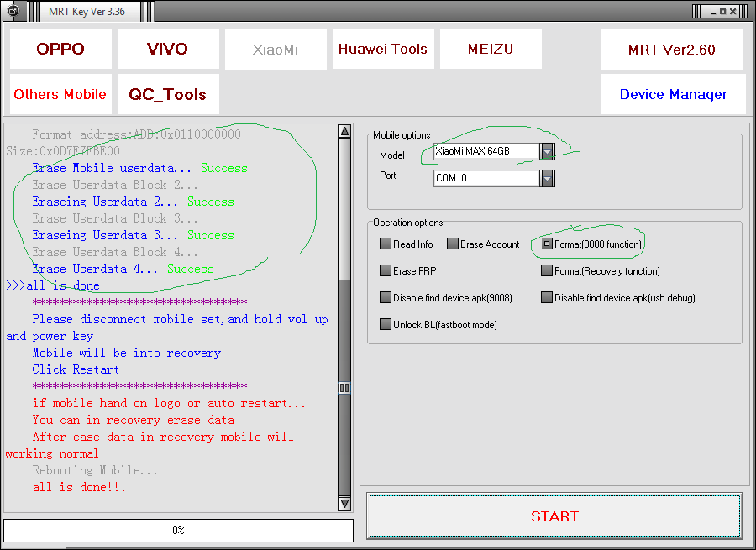Click log line 'Eraseing Userdata 3... Success'
The width and height of the screenshot is (756, 550).
click(133, 235)
